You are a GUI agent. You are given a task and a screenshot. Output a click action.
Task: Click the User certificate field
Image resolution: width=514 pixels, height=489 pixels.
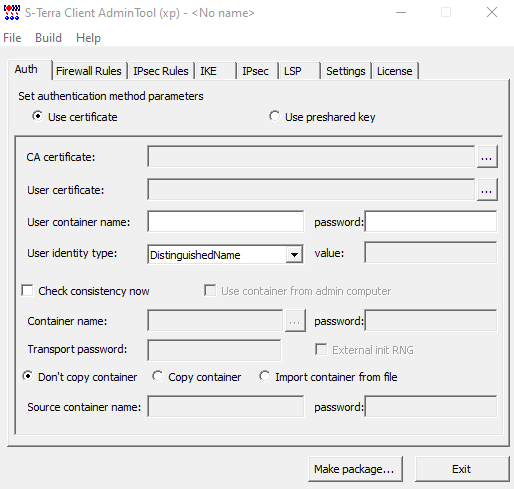pos(311,189)
